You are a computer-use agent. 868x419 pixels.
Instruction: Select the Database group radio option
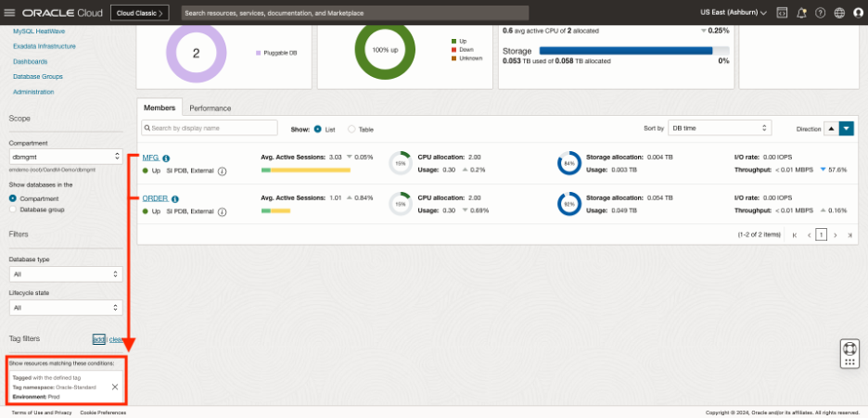pyautogui.click(x=13, y=209)
